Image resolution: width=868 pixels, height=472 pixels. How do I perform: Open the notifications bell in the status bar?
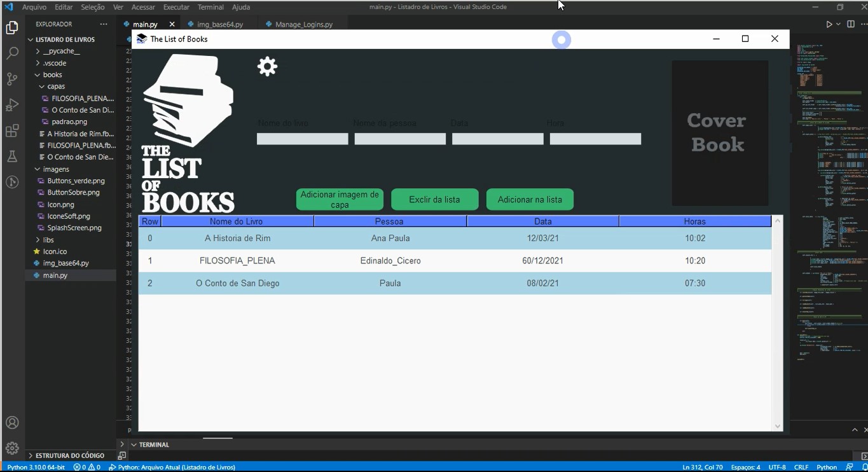click(864, 467)
